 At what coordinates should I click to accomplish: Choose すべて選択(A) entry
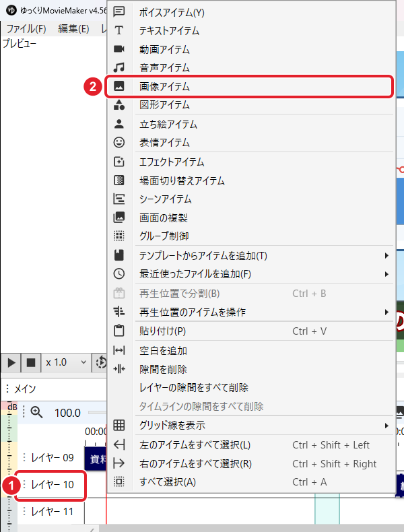tap(250, 481)
